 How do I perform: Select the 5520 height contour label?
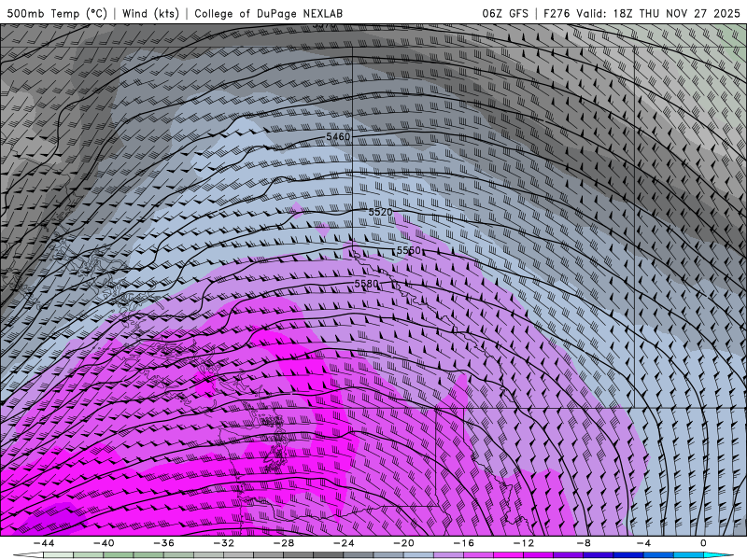tap(380, 212)
